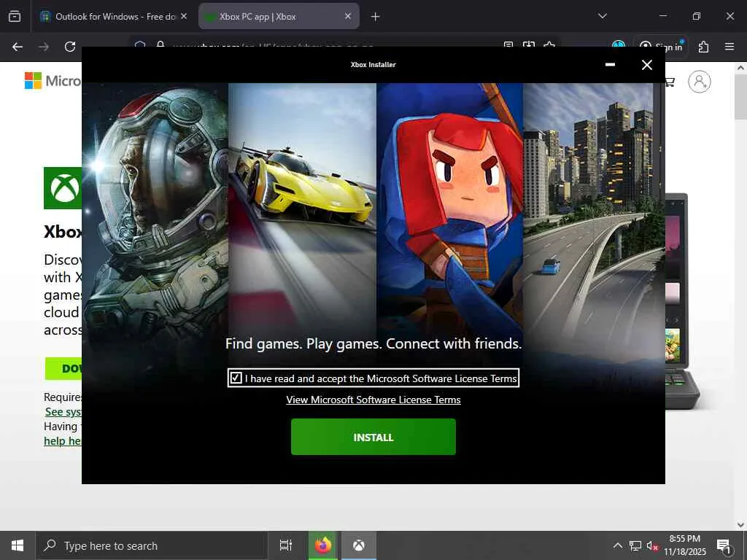Close the Xbox PC app tab
747x560 pixels.
click(348, 16)
